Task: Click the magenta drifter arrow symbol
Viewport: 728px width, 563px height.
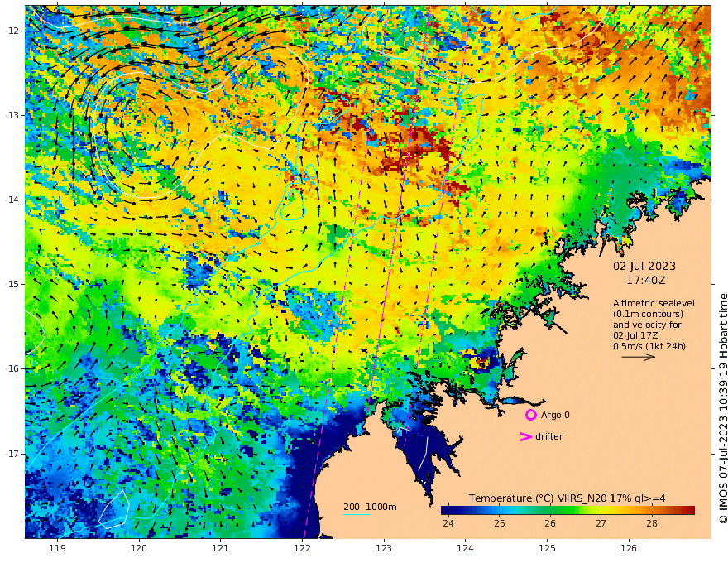Action: pos(525,436)
